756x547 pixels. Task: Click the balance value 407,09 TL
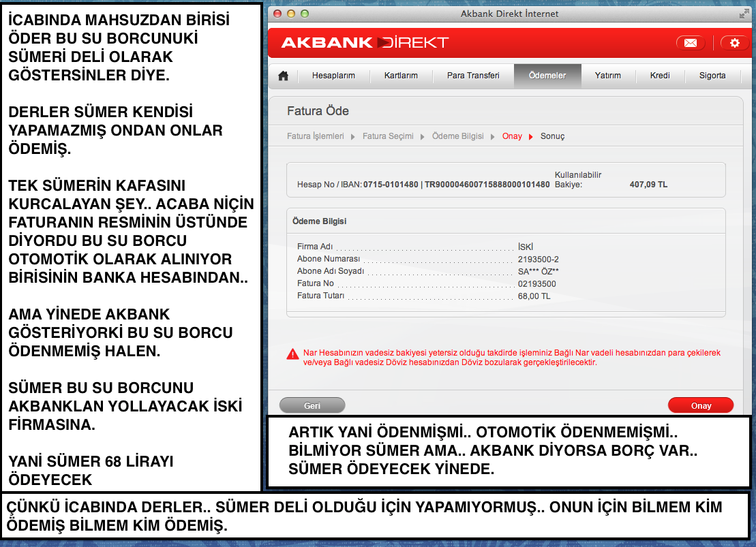(648, 185)
